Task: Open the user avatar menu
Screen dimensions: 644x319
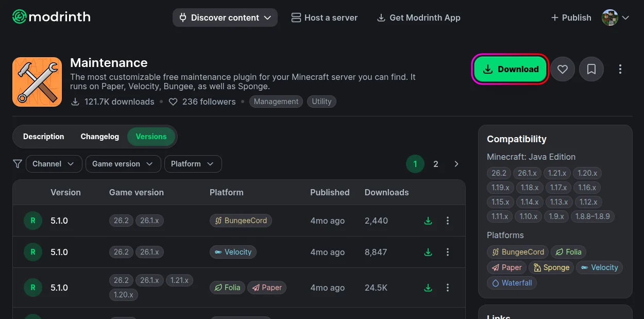Action: tap(616, 18)
